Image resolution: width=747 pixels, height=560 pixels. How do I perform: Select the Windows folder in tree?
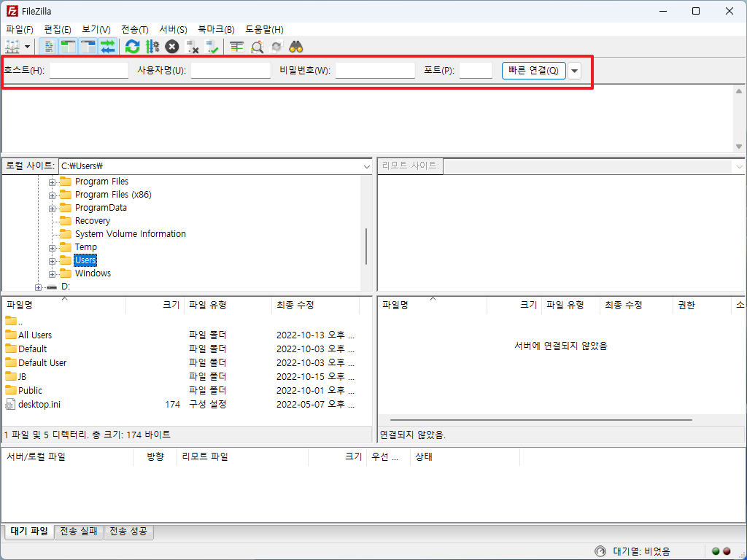93,273
